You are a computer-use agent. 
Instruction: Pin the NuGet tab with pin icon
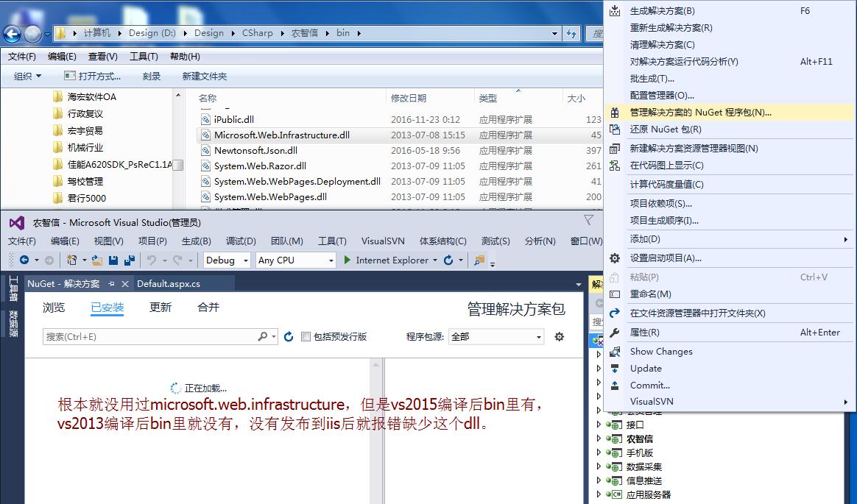[111, 284]
